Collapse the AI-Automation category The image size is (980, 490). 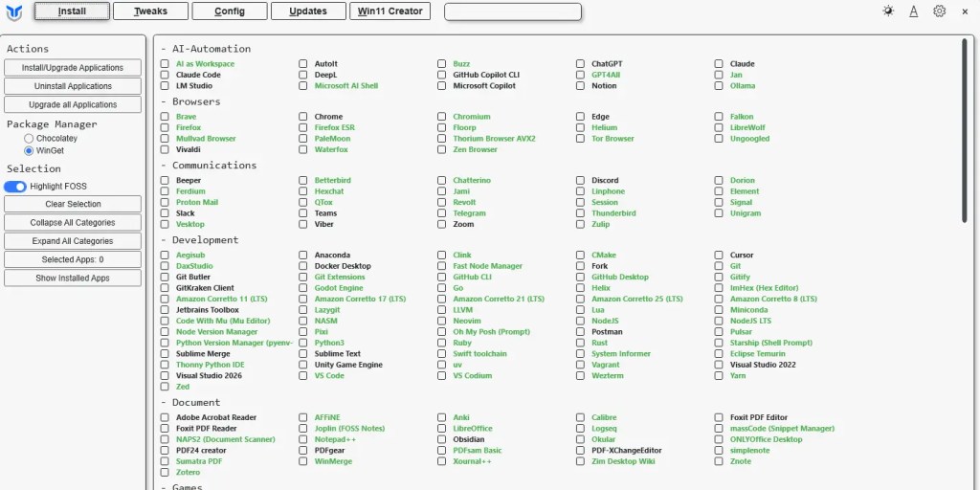pyautogui.click(x=206, y=49)
